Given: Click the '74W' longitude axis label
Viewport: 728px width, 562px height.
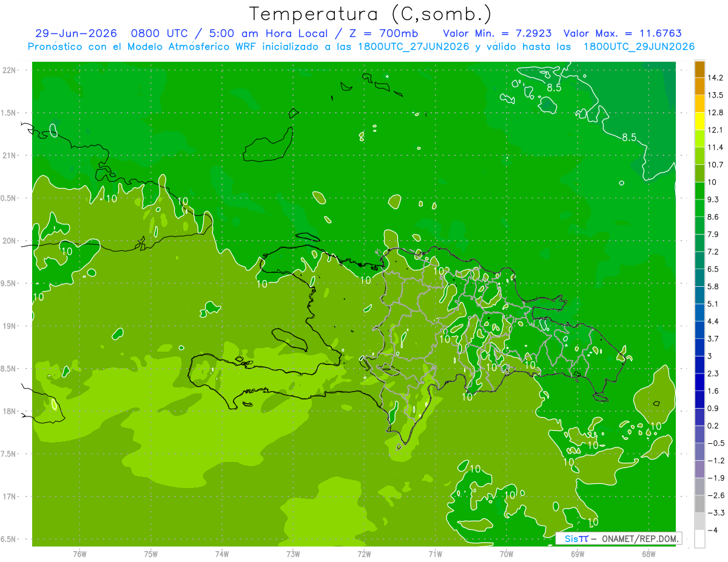Looking at the screenshot, I should (222, 554).
